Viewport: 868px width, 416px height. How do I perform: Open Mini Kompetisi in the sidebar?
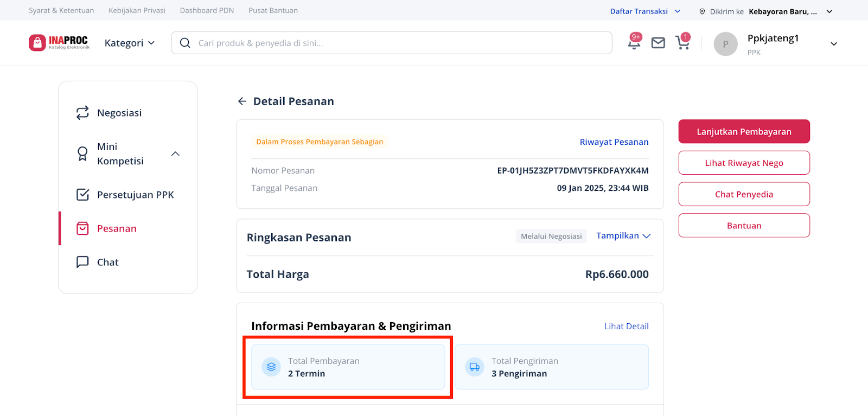point(120,154)
